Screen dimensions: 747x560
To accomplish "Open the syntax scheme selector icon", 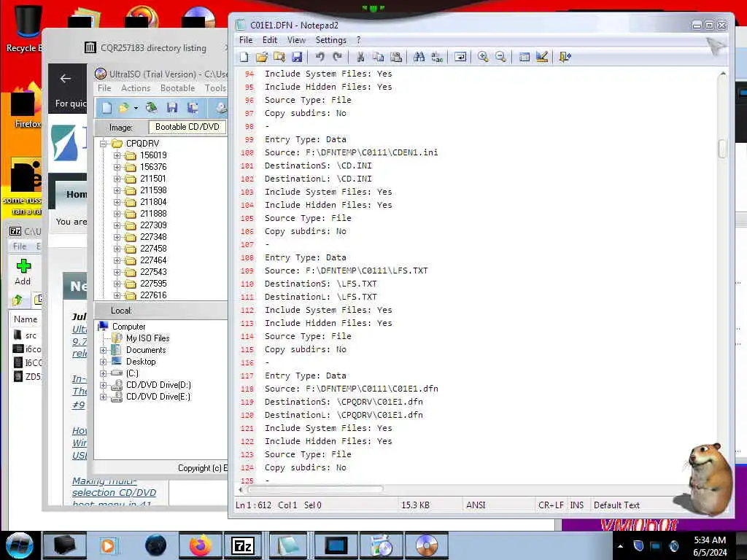I will (524, 57).
